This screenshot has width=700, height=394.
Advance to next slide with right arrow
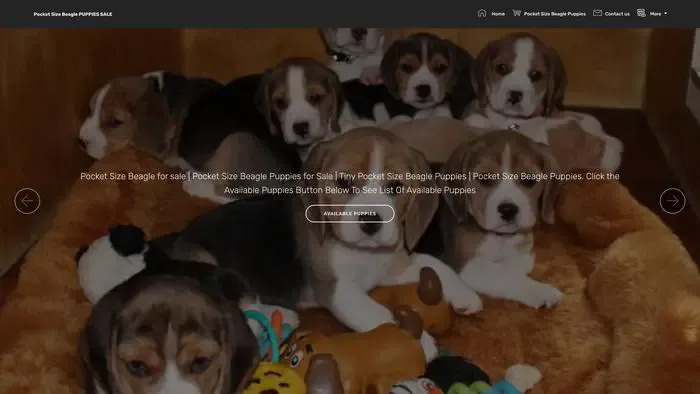672,201
